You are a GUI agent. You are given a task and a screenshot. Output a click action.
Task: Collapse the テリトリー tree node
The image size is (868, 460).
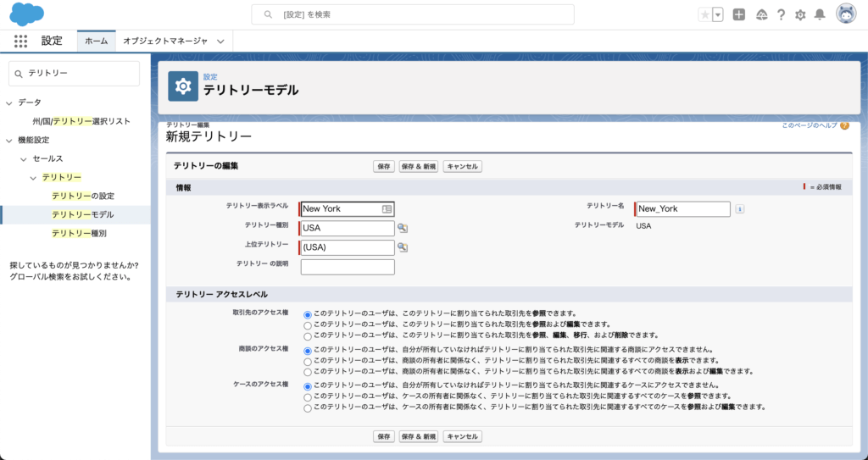click(33, 178)
